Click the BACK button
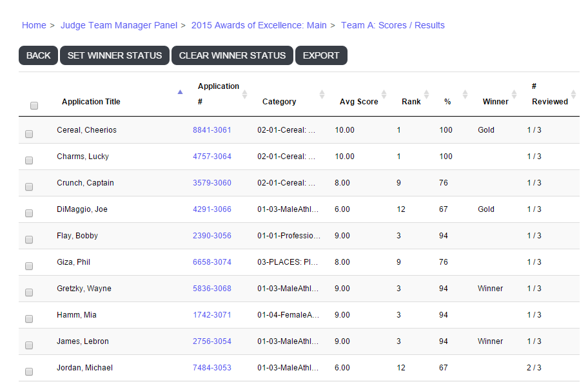This screenshot has width=588, height=382. 38,55
